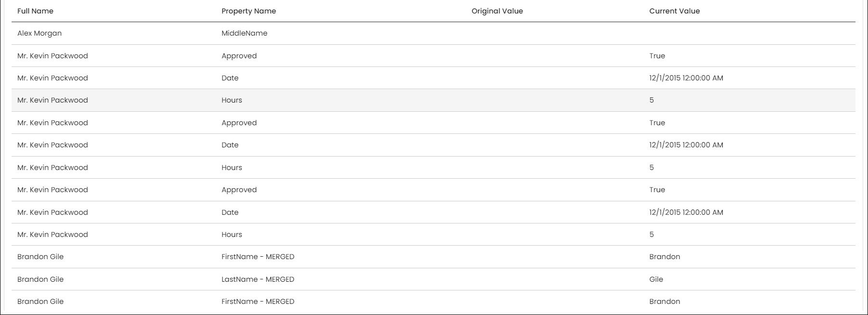Select the first Approved property cell
868x315 pixels.
(239, 56)
